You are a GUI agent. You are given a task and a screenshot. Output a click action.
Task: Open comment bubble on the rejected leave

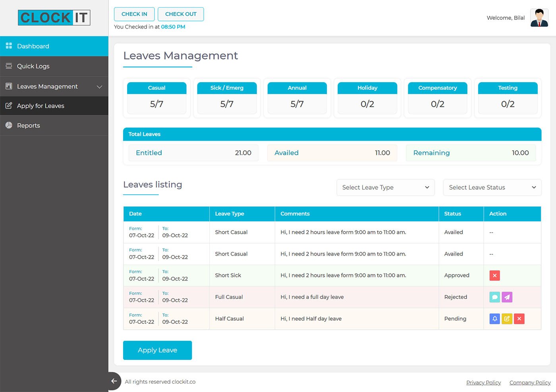494,297
